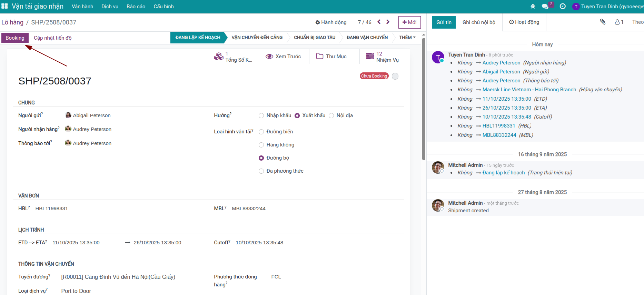This screenshot has width=644, height=295.
Task: Go to the previous record arrow
Action: coord(379,22)
